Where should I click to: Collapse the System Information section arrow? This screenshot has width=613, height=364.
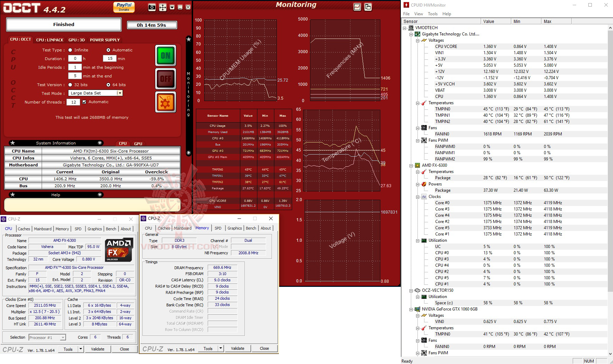(100, 143)
